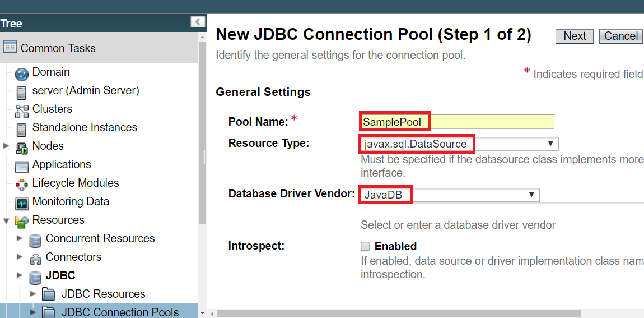Open Clusters in the tree
Image resolution: width=644 pixels, height=318 pixels.
click(x=52, y=109)
